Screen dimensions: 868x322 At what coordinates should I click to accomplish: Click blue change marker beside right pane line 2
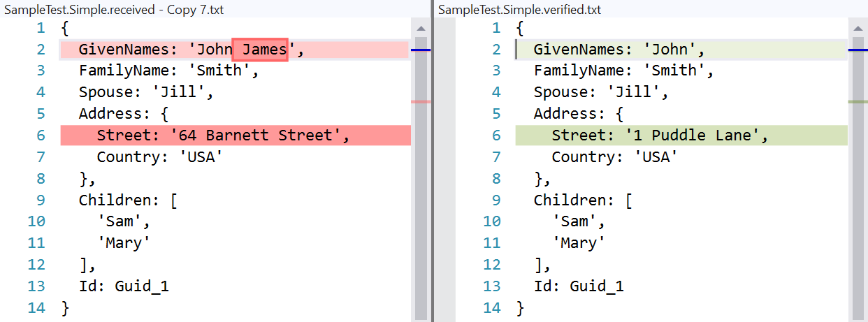(858, 50)
